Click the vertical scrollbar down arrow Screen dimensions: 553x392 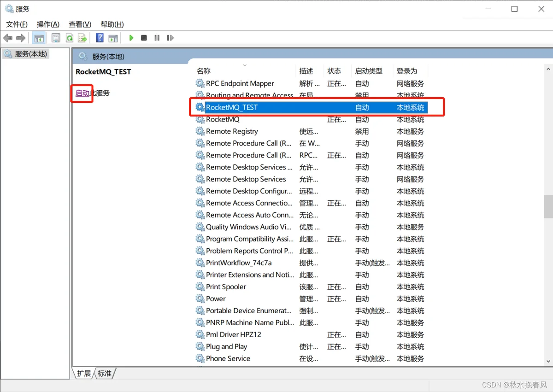548,362
